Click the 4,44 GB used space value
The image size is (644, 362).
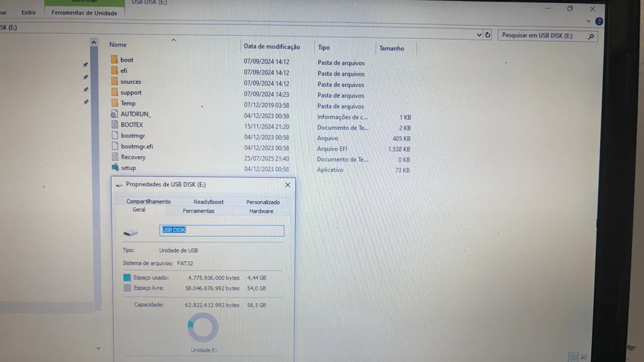pyautogui.click(x=257, y=278)
